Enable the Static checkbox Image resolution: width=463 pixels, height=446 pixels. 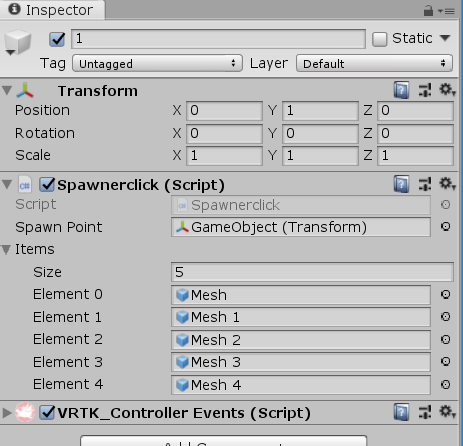point(379,39)
